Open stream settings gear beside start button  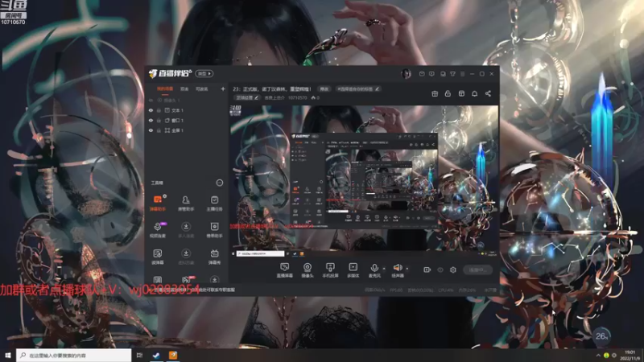click(453, 269)
